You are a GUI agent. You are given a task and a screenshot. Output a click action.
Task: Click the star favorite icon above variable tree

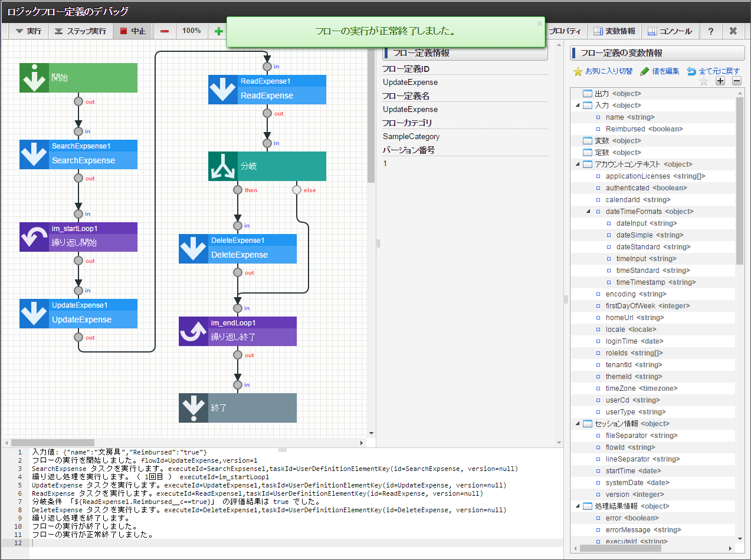coord(703,81)
